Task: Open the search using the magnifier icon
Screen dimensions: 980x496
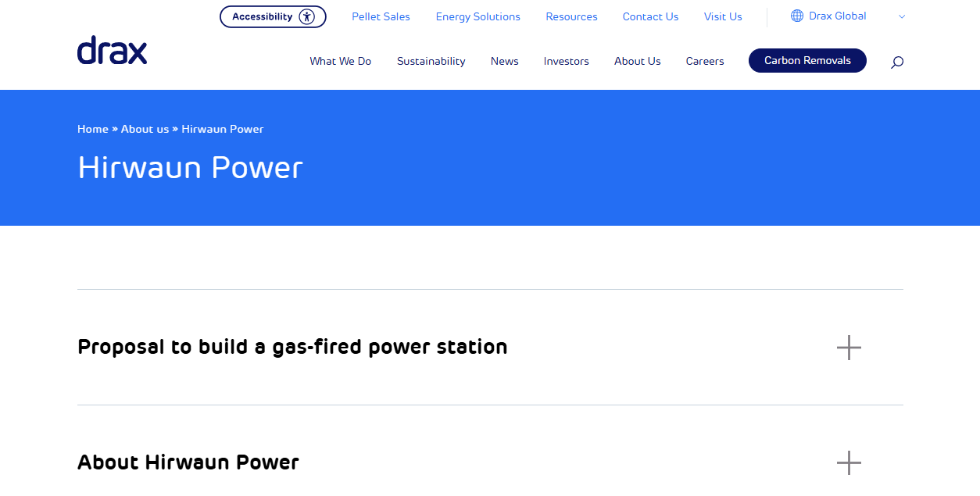Action: tap(896, 61)
